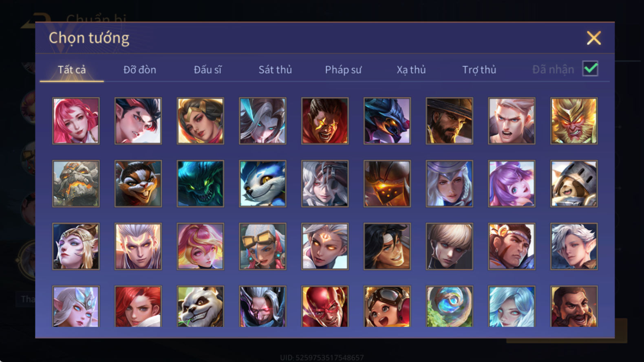Choose the stone golem hero portrait
644x362 pixels.
76,183
